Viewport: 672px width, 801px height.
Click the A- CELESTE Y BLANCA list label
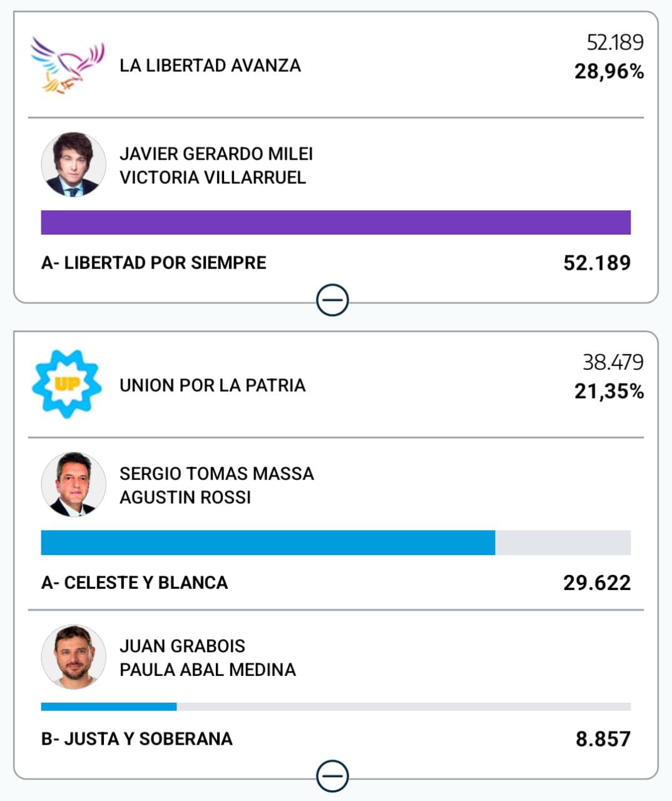tap(135, 583)
